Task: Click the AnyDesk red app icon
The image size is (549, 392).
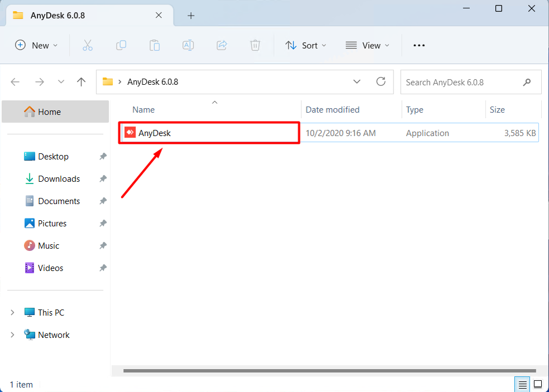Action: (130, 133)
